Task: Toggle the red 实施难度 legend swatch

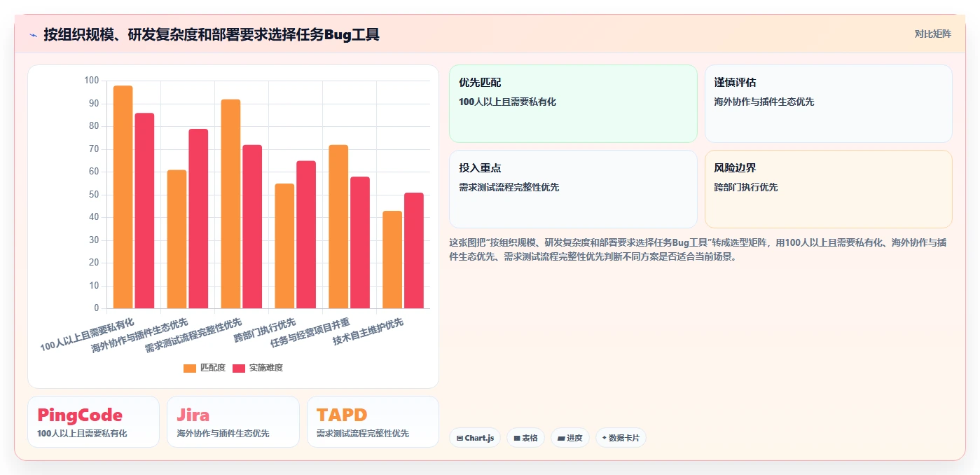Action: 239,368
